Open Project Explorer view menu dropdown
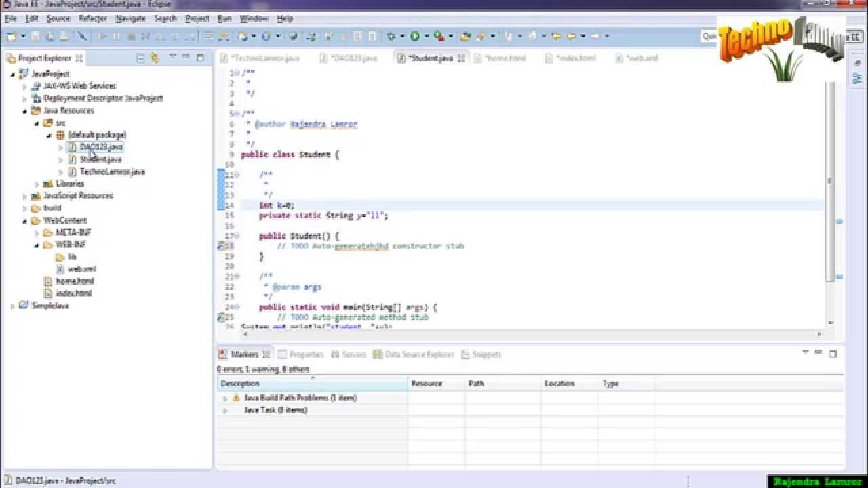This screenshot has height=488, width=868. tap(172, 58)
